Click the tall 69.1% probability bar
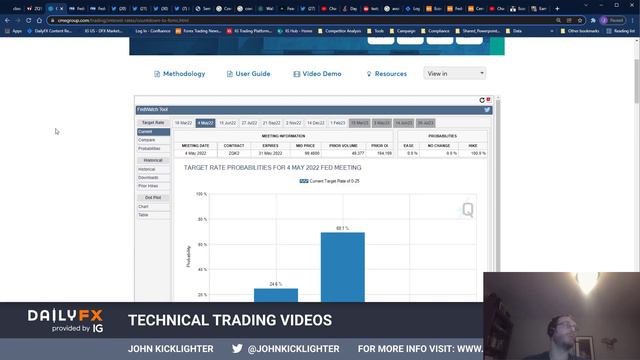Screen dimensions: 640x360 point(342,267)
